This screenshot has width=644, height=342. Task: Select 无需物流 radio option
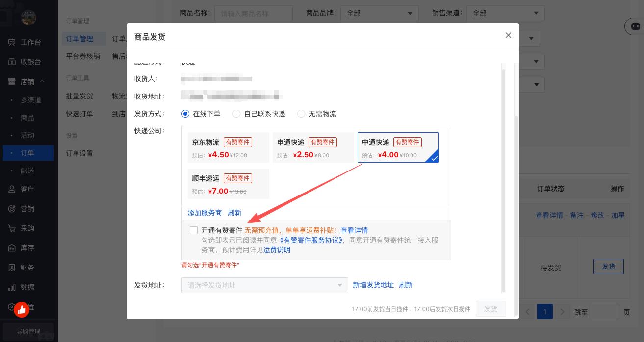pos(301,114)
